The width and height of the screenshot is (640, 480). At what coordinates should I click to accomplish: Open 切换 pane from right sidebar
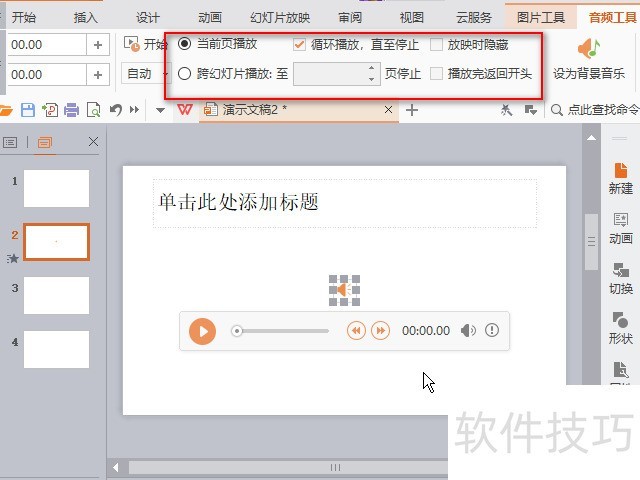pos(621,279)
